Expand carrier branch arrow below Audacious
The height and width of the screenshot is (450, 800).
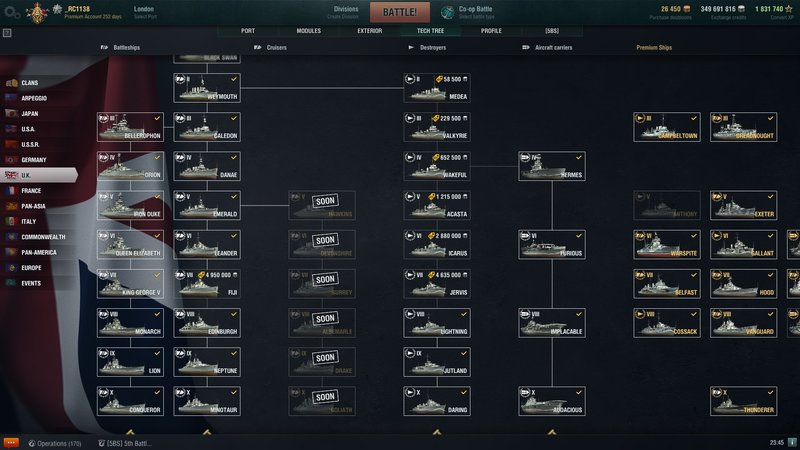click(x=552, y=432)
